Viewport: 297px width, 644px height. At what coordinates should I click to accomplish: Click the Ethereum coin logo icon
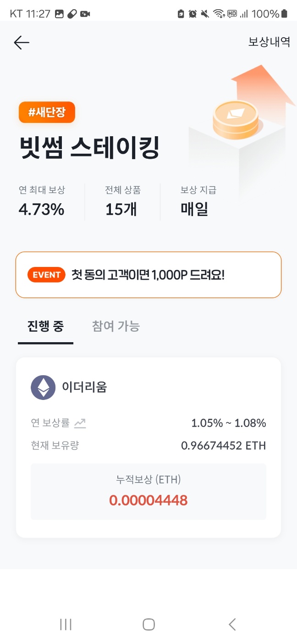[43, 387]
